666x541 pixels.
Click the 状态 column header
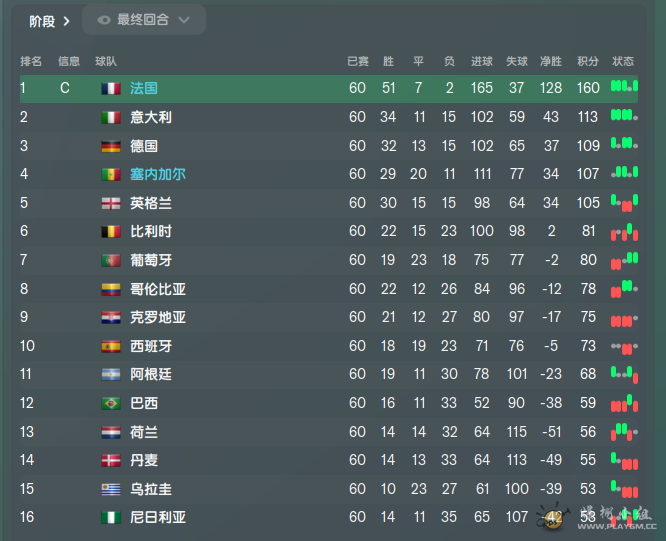(623, 62)
